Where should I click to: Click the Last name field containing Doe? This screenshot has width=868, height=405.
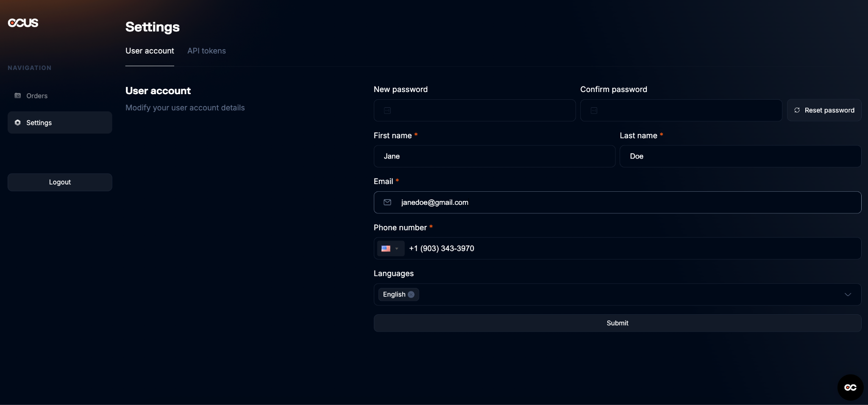click(740, 156)
